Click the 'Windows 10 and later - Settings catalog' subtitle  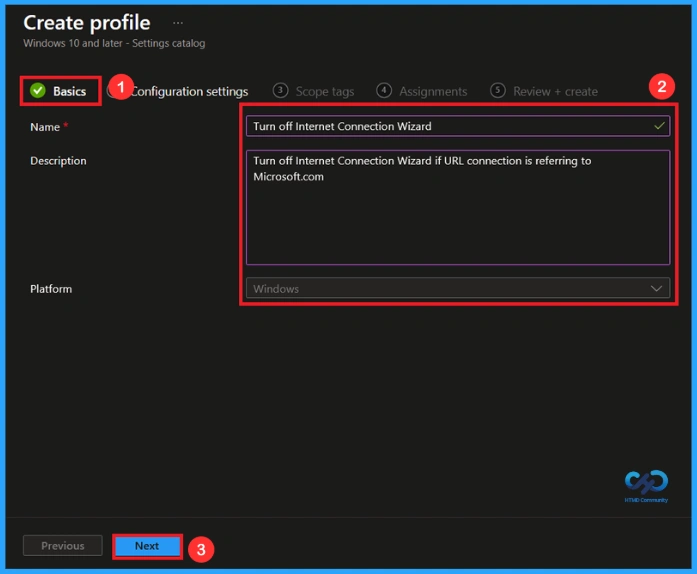tap(114, 43)
